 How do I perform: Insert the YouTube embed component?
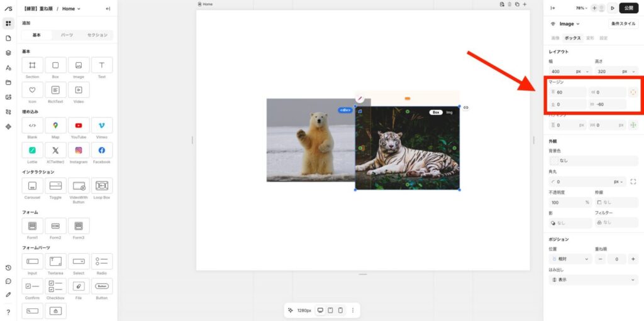click(x=79, y=126)
